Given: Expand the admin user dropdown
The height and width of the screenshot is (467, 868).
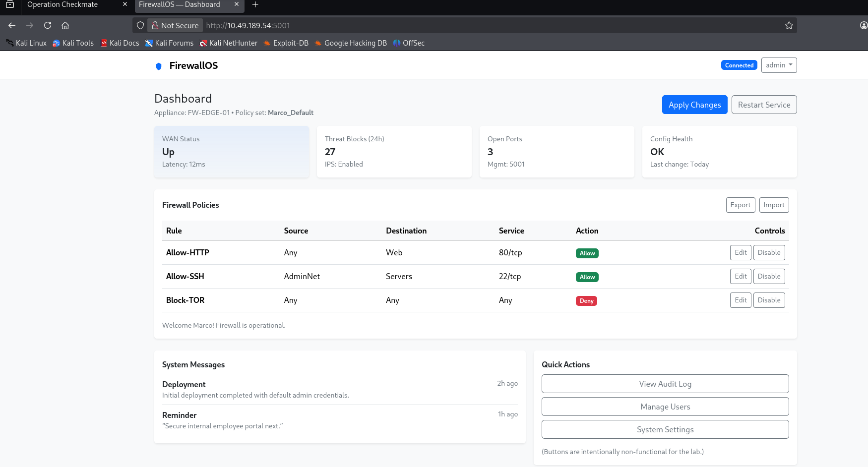Looking at the screenshot, I should [779, 65].
